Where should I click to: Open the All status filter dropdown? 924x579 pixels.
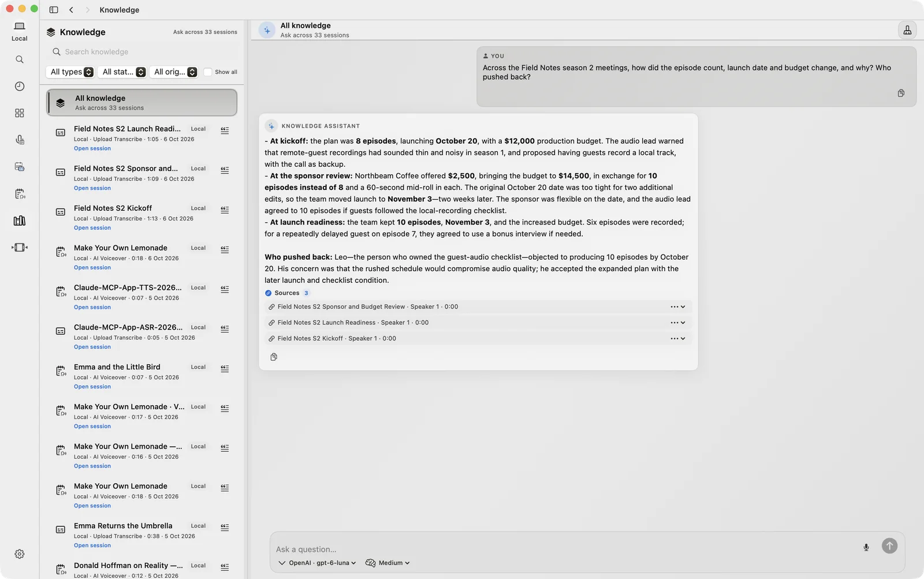tap(123, 72)
